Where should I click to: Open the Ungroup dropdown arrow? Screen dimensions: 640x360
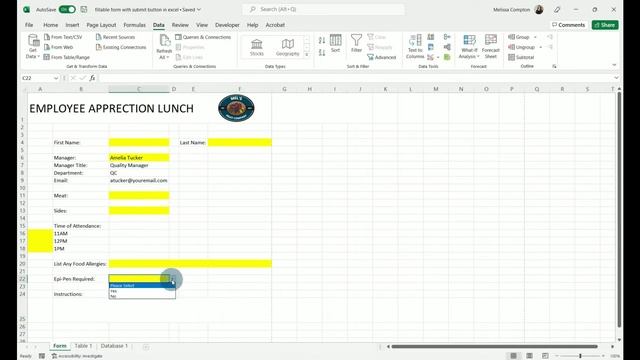[540, 47]
